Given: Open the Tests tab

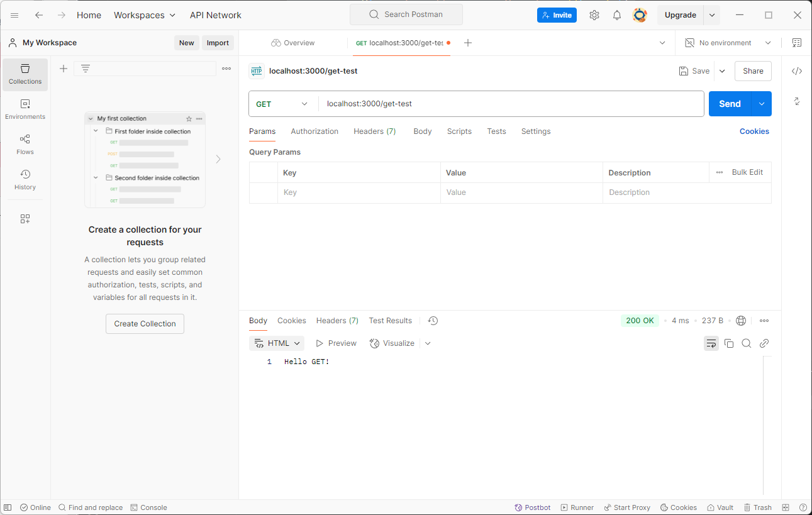Looking at the screenshot, I should click(x=496, y=131).
